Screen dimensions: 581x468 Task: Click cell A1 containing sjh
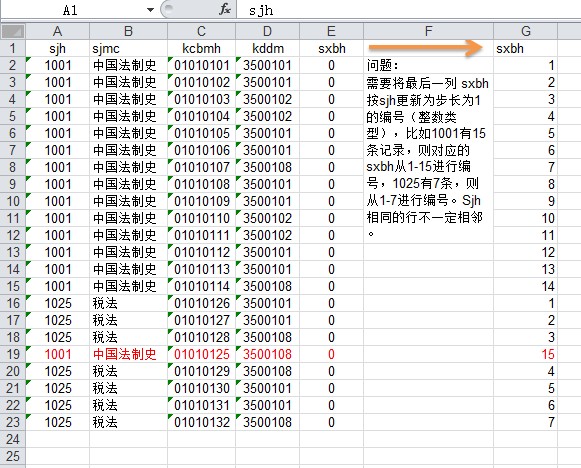tap(57, 48)
